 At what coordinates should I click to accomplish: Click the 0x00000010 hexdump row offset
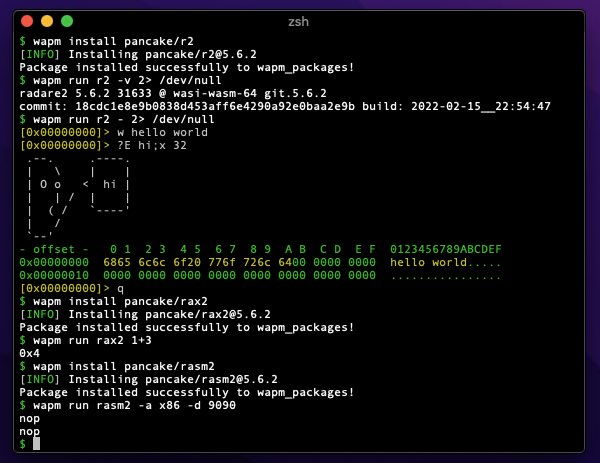click(x=54, y=276)
